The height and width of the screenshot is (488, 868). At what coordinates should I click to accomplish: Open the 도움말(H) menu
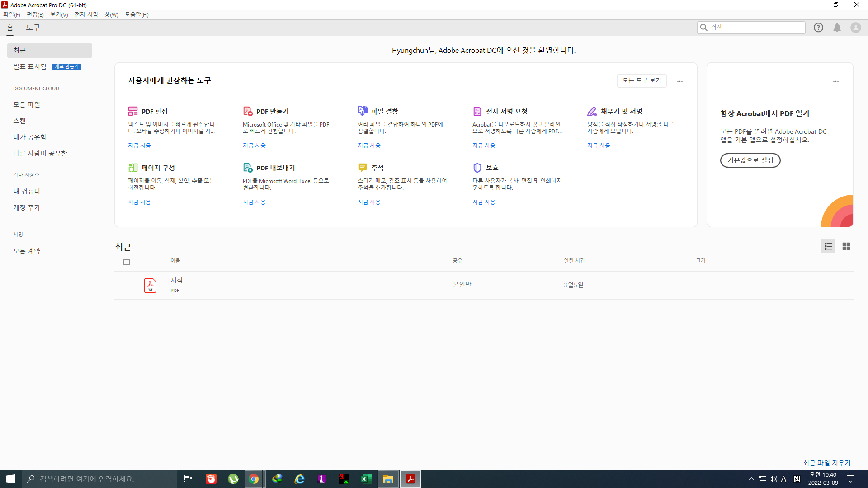137,14
